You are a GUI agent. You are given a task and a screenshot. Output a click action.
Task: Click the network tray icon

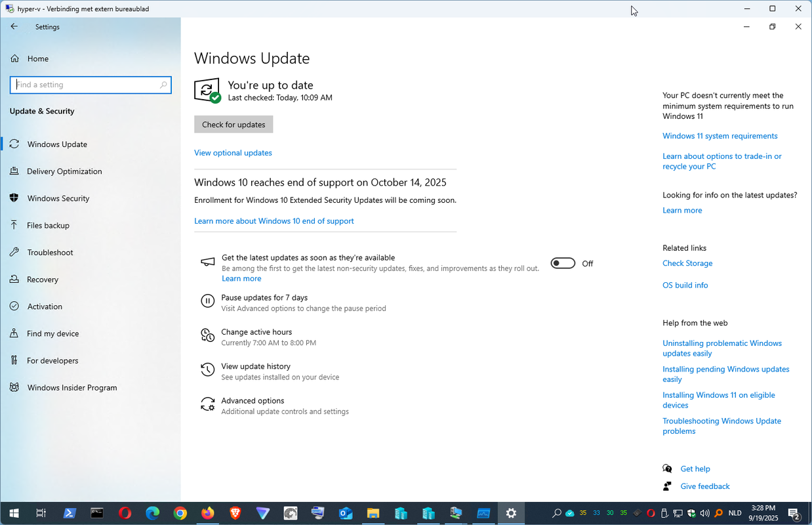(678, 513)
